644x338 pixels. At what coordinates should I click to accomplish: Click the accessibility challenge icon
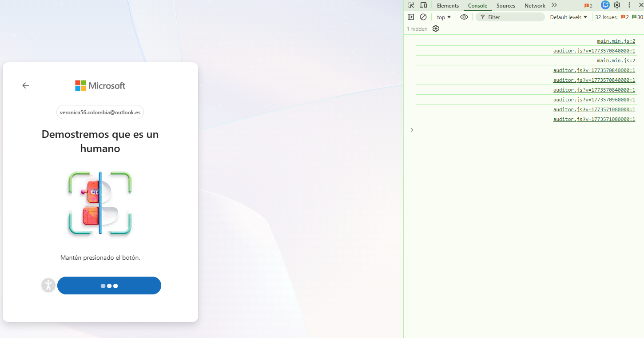tap(48, 285)
